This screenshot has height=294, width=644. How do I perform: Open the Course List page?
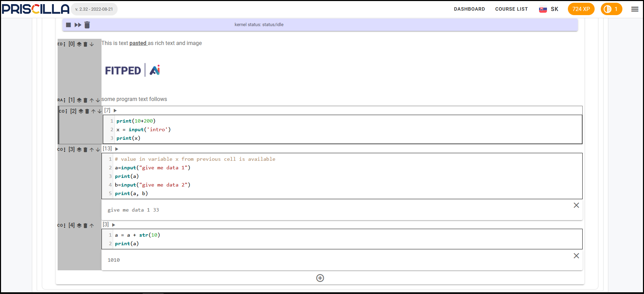pos(511,9)
